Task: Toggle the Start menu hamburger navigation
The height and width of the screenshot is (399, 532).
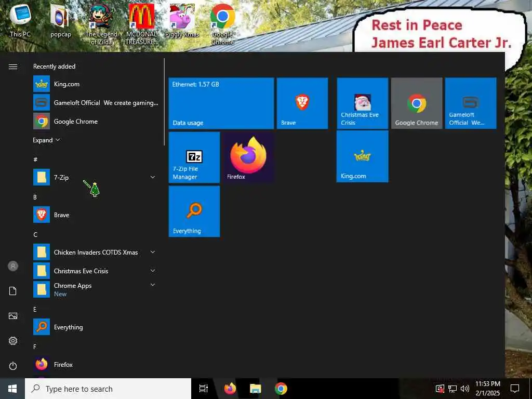Action: (x=13, y=66)
